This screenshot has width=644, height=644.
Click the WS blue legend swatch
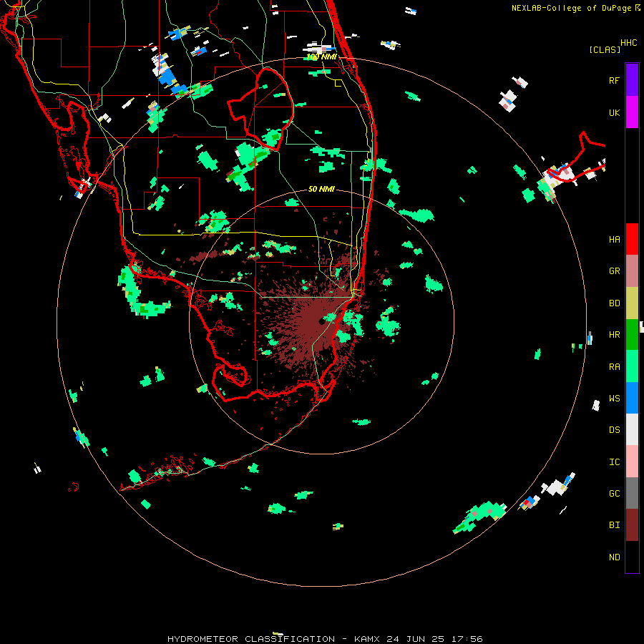(632, 398)
